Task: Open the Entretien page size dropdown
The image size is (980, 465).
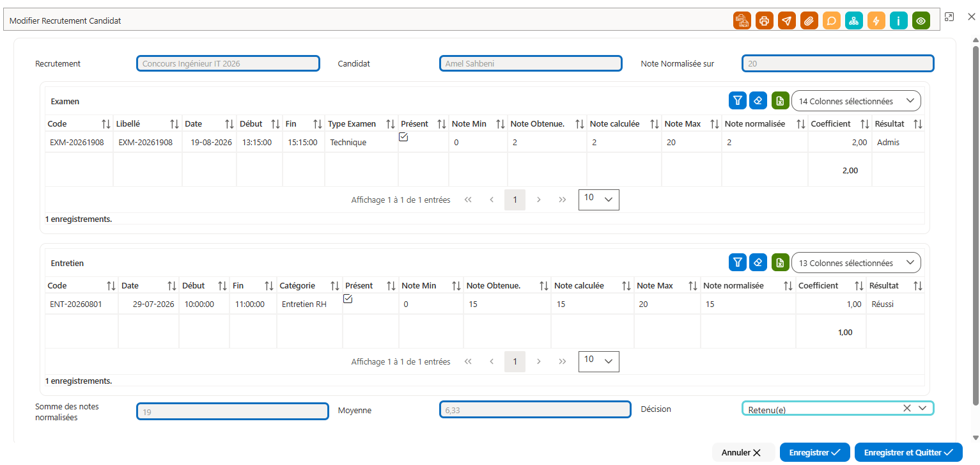Action: (x=598, y=361)
